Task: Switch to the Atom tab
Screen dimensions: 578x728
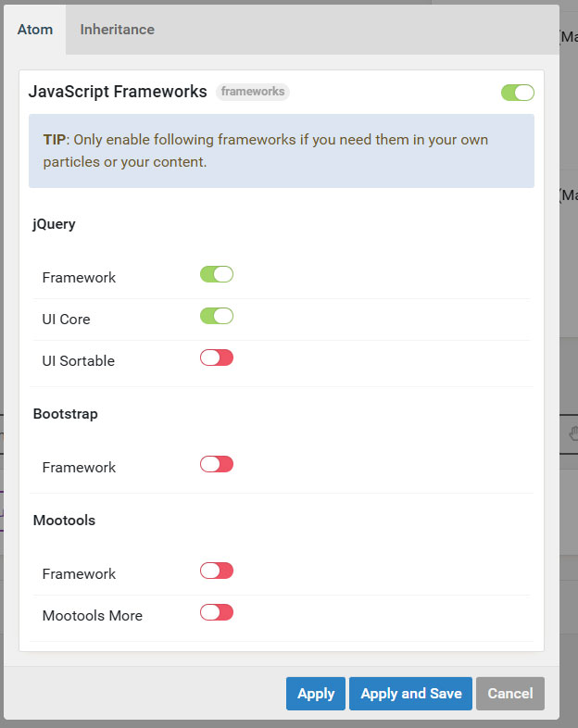Action: tap(33, 30)
